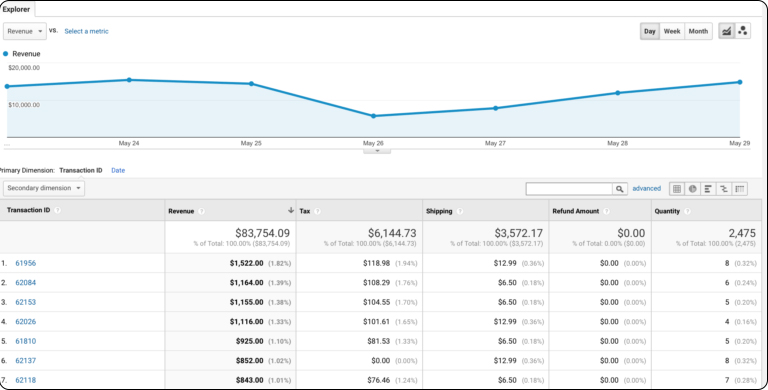The image size is (768, 390).
Task: Select the percentage pie chart view icon
Action: point(693,189)
